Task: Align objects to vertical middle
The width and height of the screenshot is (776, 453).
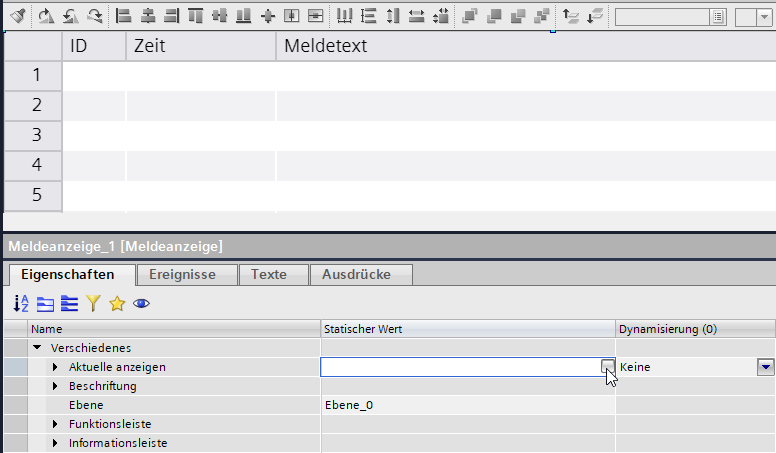Action: tap(219, 16)
